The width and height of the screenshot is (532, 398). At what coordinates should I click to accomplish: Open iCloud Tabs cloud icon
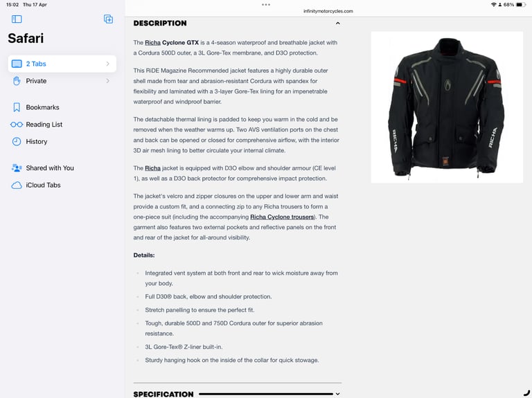tap(17, 185)
